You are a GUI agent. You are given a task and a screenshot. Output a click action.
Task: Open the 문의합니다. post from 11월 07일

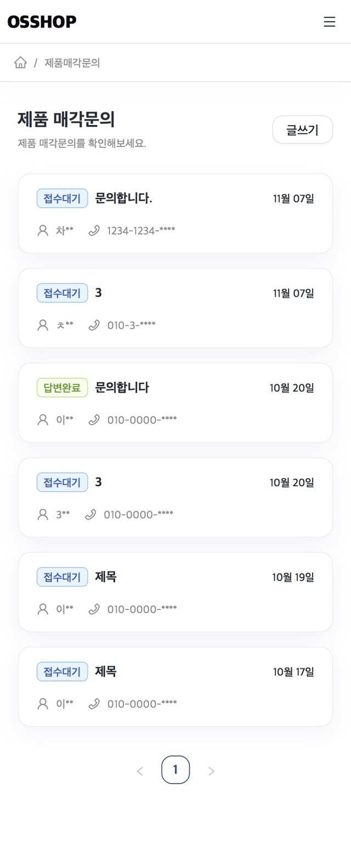123,198
